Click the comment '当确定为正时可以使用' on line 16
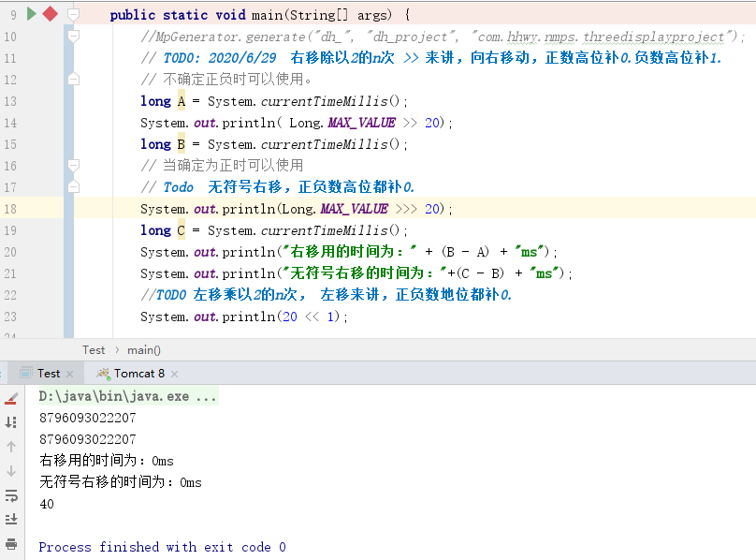 (x=233, y=166)
